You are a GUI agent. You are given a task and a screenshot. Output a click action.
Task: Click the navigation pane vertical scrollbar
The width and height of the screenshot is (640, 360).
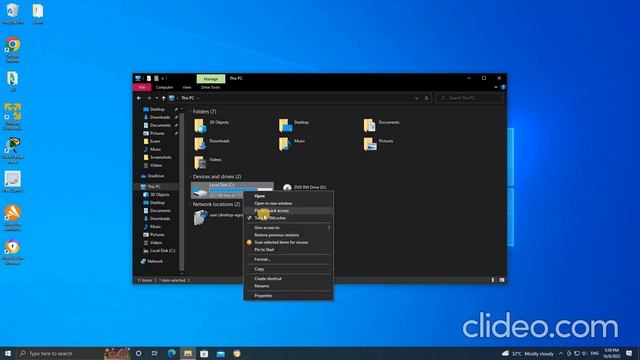pyautogui.click(x=182, y=192)
